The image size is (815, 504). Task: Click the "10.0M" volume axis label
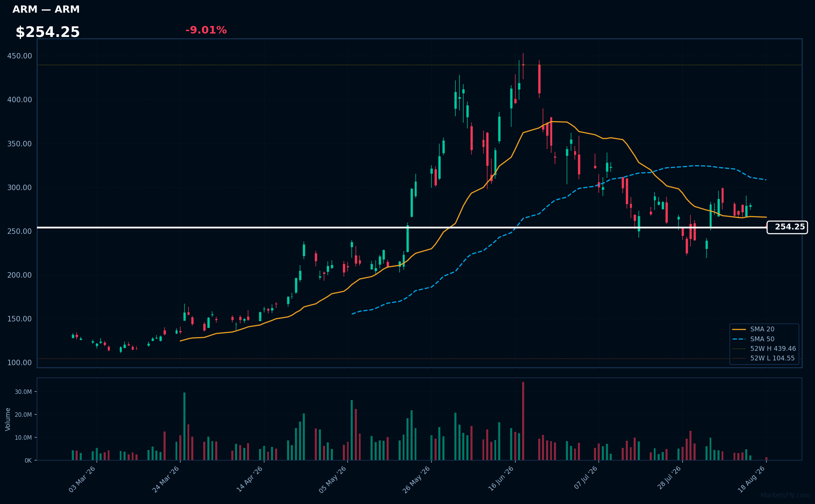click(23, 438)
